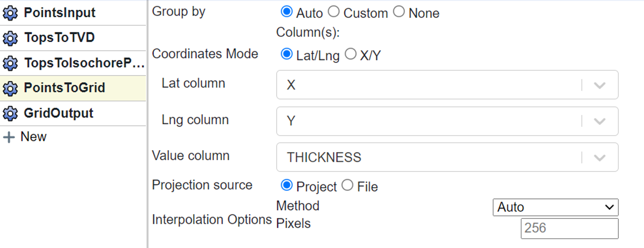This screenshot has height=248, width=644.
Task: Expand the Lng column dropdown
Action: click(x=599, y=121)
